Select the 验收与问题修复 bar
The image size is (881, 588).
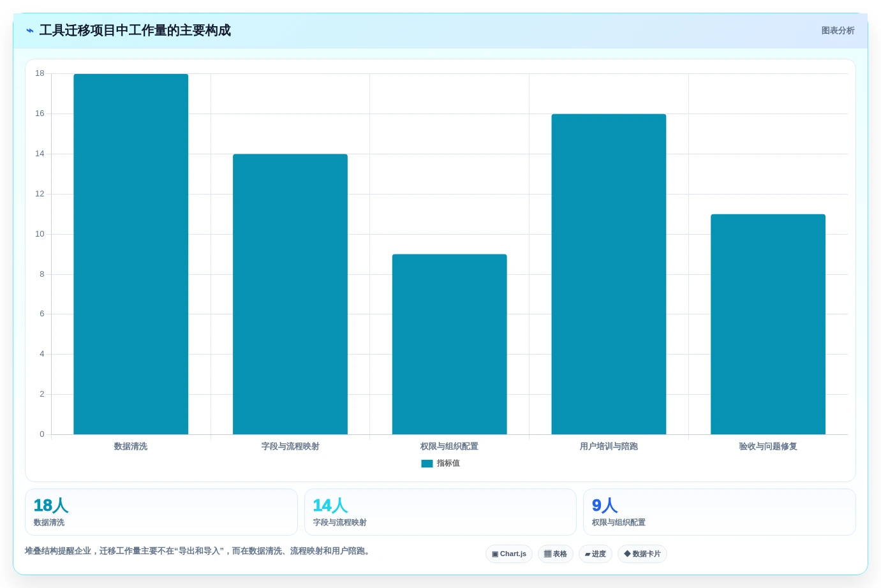(x=768, y=324)
